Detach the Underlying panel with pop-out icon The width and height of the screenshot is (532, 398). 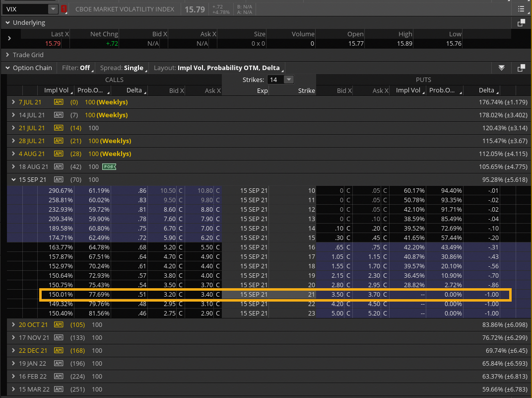tap(521, 23)
